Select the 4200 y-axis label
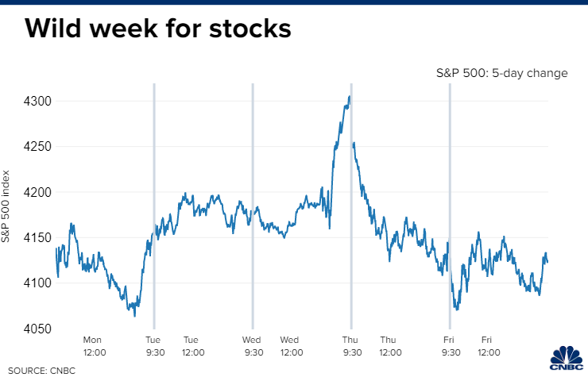The height and width of the screenshot is (377, 588). pyautogui.click(x=37, y=192)
